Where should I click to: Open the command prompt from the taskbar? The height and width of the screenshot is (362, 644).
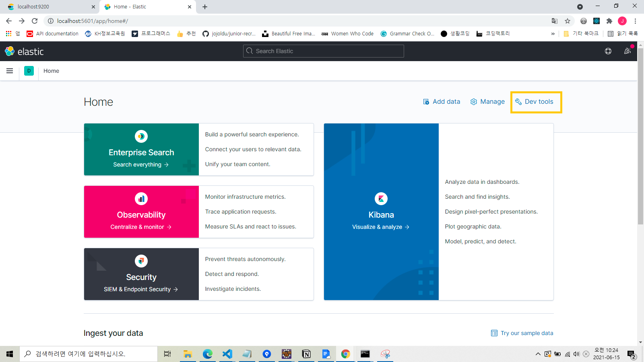click(365, 354)
